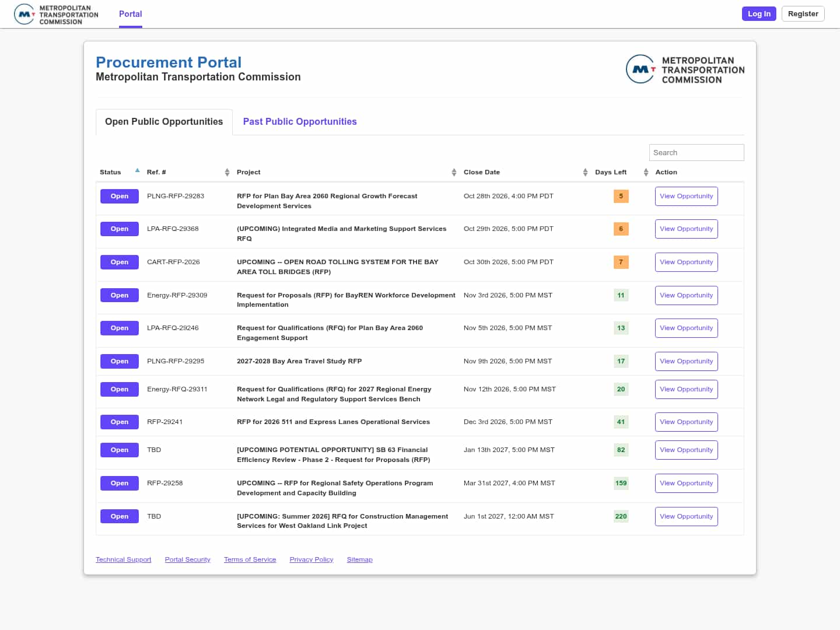Viewport: 840px width, 630px height.
Task: Sort by Ref. # column arrows
Action: click(x=227, y=172)
